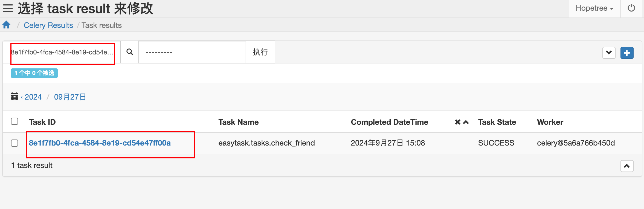Image resolution: width=644 pixels, height=209 pixels.
Task: Expand the filter chevron dropdown button
Action: coord(609,53)
